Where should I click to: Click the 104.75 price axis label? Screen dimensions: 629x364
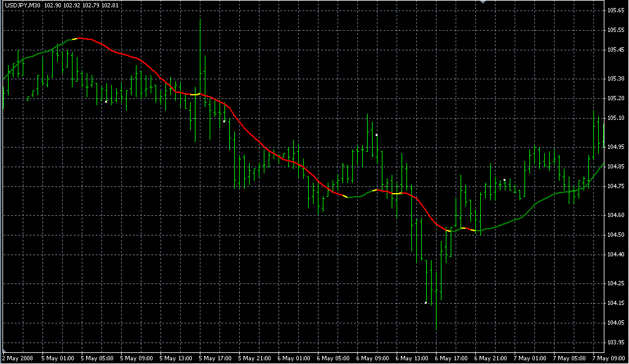(x=615, y=186)
